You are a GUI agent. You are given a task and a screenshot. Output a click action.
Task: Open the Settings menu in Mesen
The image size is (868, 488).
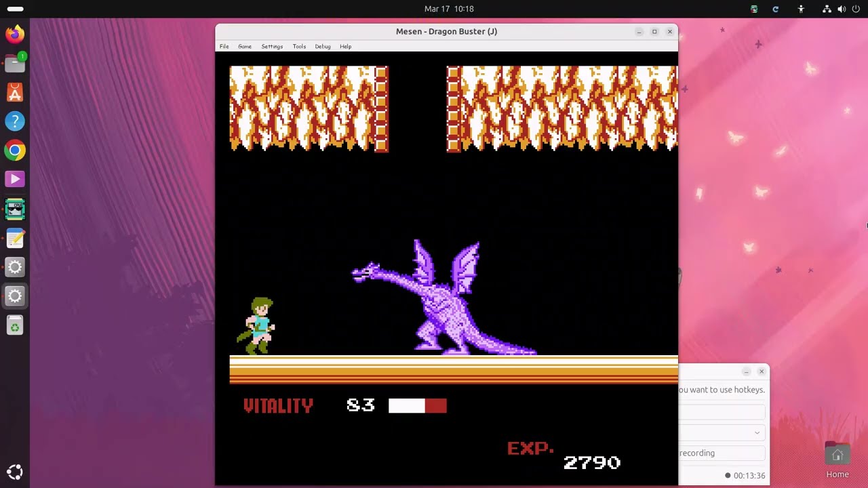coord(272,46)
